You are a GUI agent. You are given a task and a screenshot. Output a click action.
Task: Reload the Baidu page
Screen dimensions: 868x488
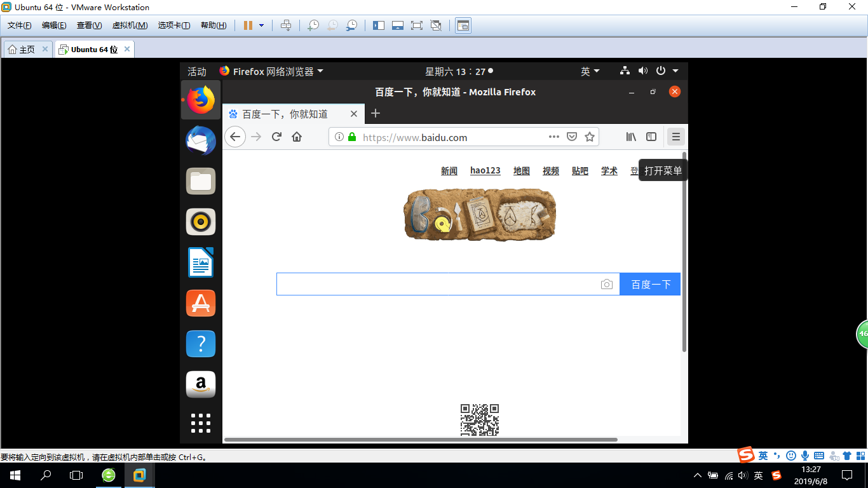[x=276, y=137]
